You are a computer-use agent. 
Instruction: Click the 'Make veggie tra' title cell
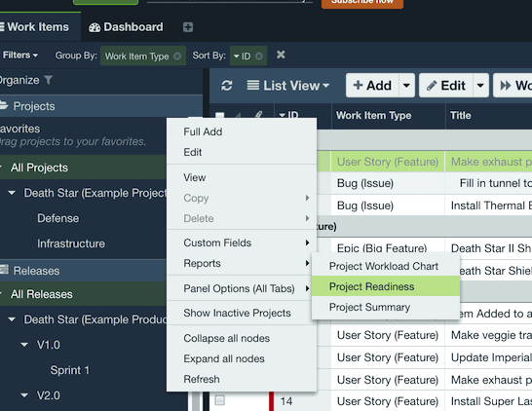[x=488, y=335]
